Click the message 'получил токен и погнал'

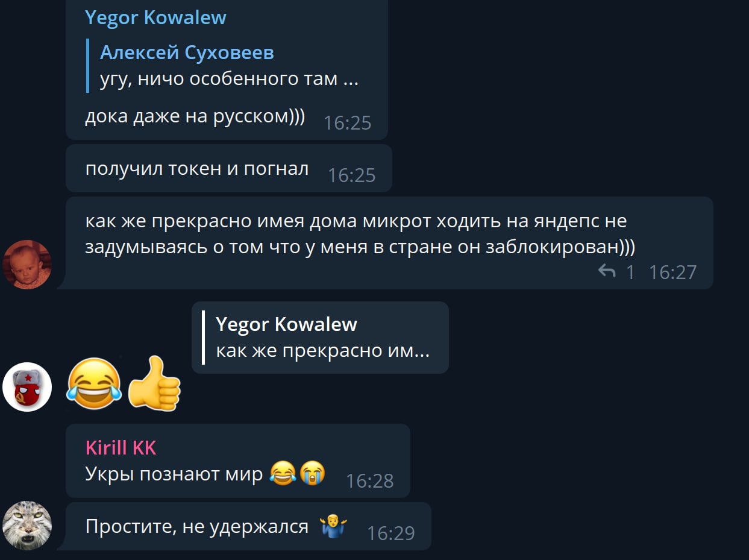coord(197,169)
